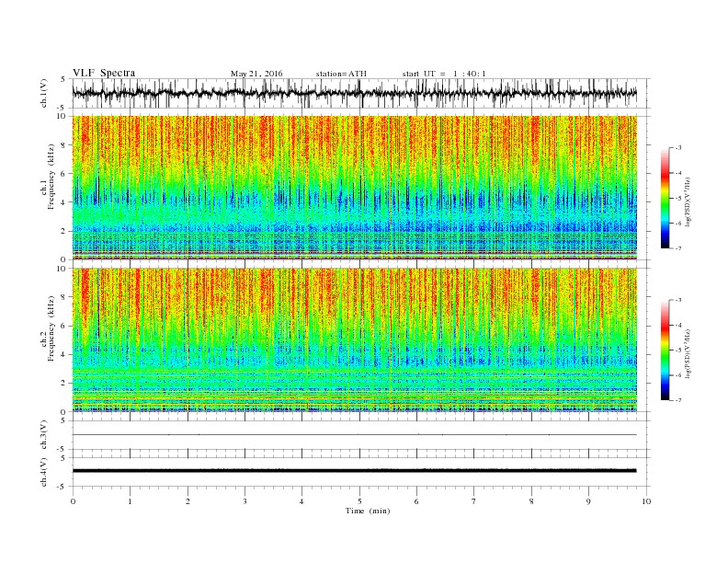
Task: Click time axis tick label "6"
Action: click(x=416, y=501)
